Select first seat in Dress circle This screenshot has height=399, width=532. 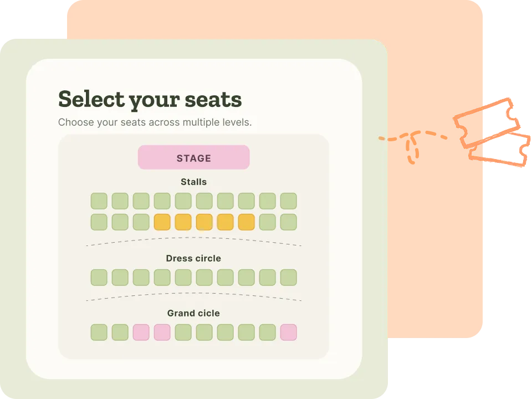(99, 277)
